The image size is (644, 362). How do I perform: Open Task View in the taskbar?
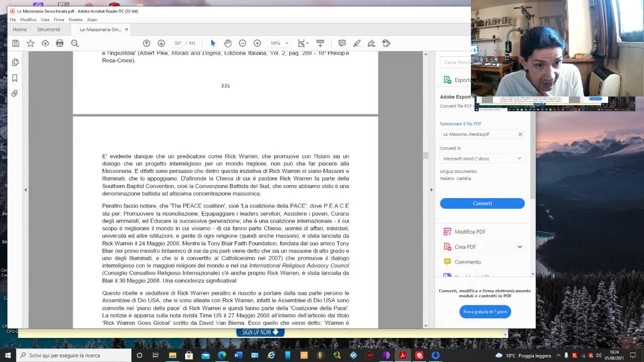[155, 355]
